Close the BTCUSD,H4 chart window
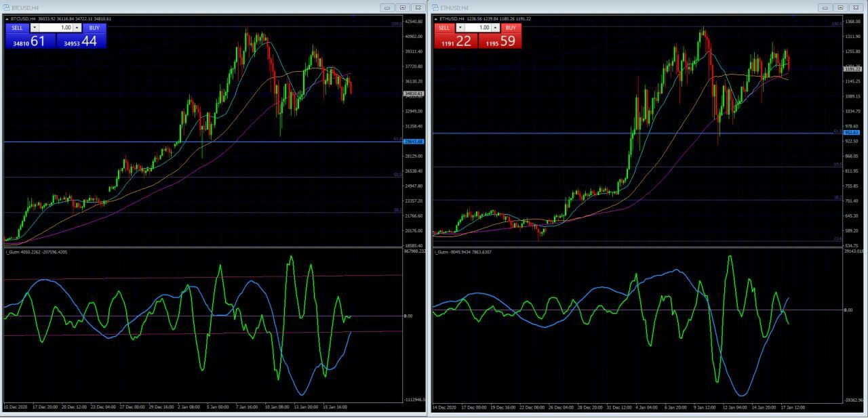 [x=417, y=7]
